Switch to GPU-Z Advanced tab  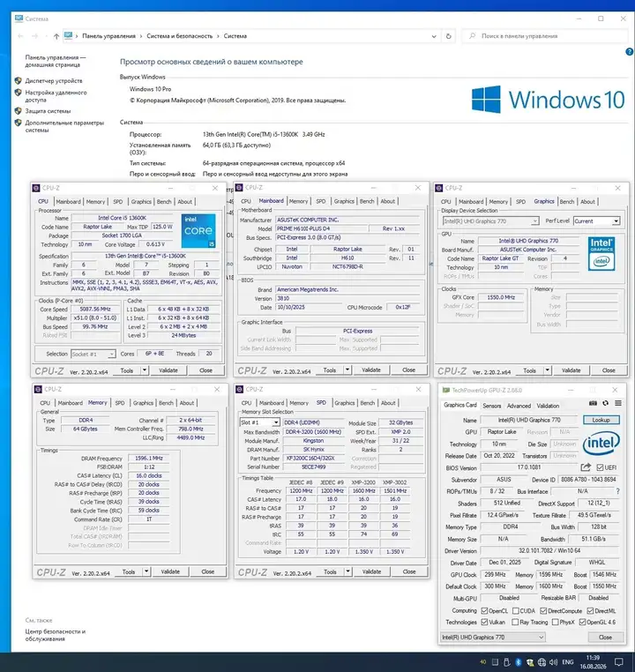tap(519, 406)
